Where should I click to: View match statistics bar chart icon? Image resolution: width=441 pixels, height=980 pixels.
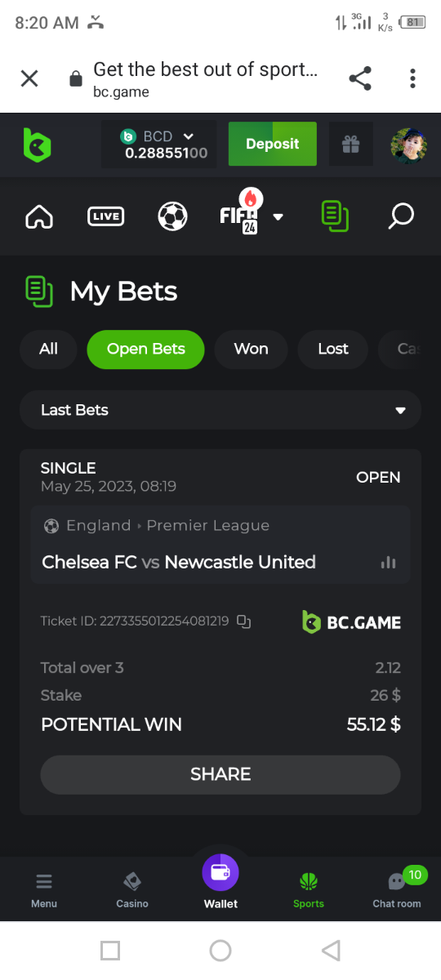388,562
